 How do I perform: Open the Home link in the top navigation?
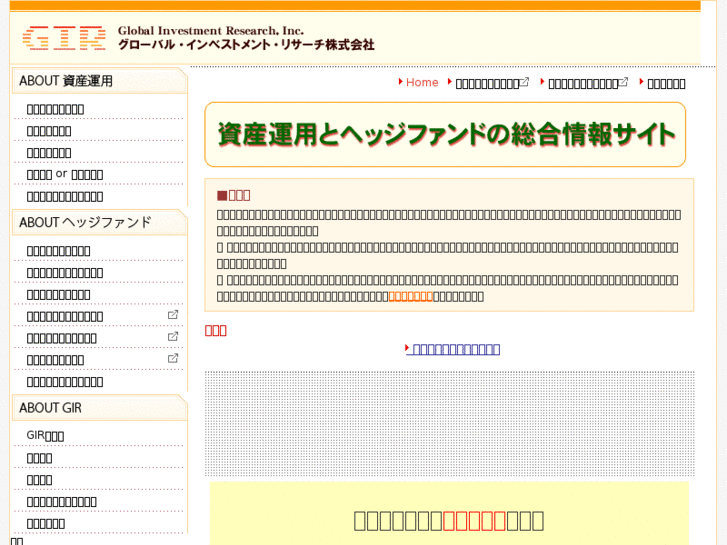tap(422, 83)
